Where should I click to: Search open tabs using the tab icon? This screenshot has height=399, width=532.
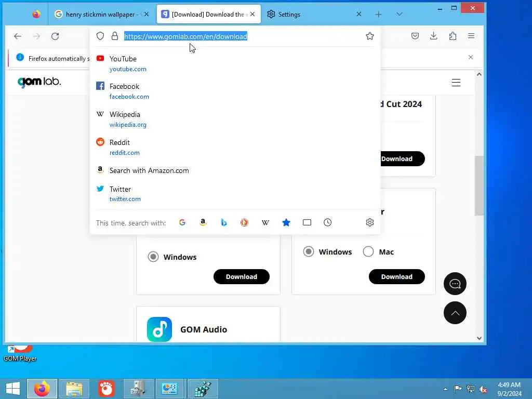[307, 222]
